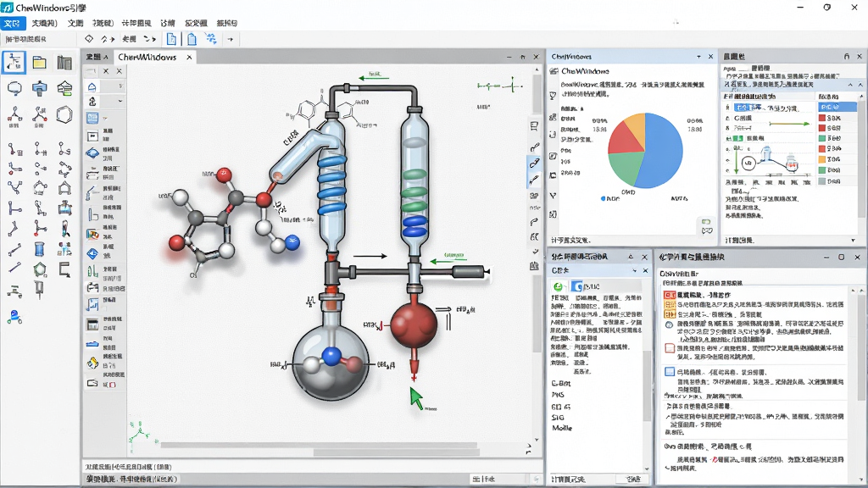Click the right arrow icon in top toolbar
868x488 pixels.
[x=231, y=39]
